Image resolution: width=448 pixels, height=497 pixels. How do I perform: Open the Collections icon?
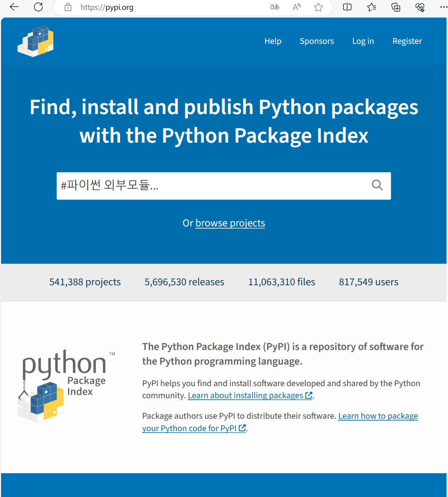coord(396,7)
